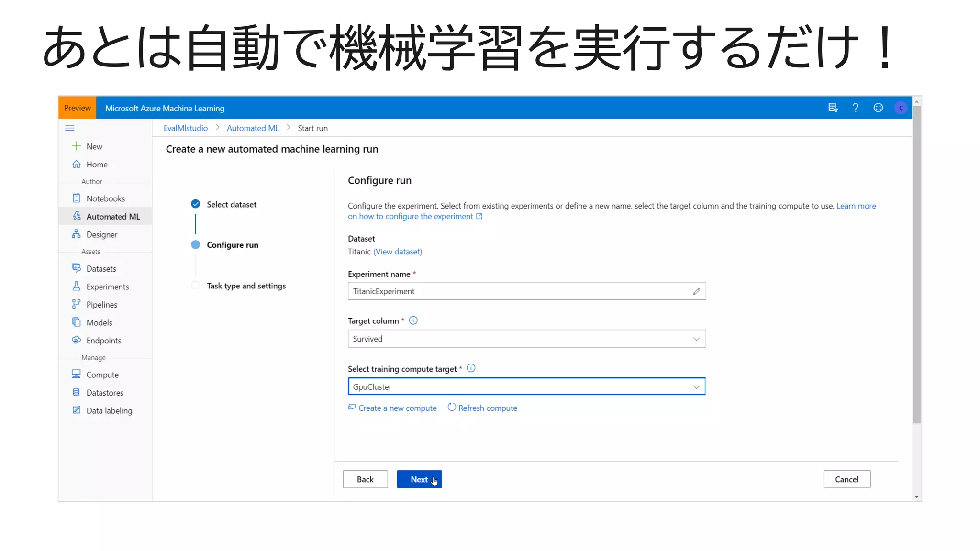The height and width of the screenshot is (551, 980).
Task: Collapse the hamburger navigation menu
Action: click(x=70, y=128)
